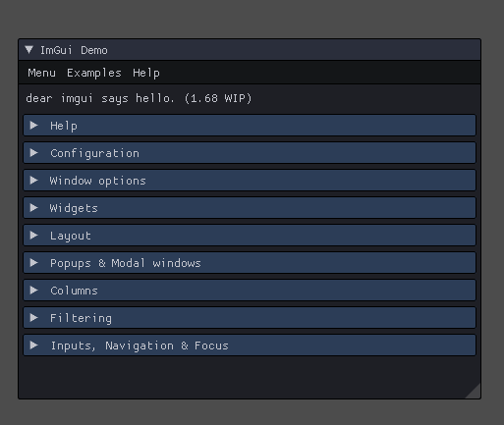The width and height of the screenshot is (504, 425).
Task: Open the Examples menu
Action: coord(94,73)
